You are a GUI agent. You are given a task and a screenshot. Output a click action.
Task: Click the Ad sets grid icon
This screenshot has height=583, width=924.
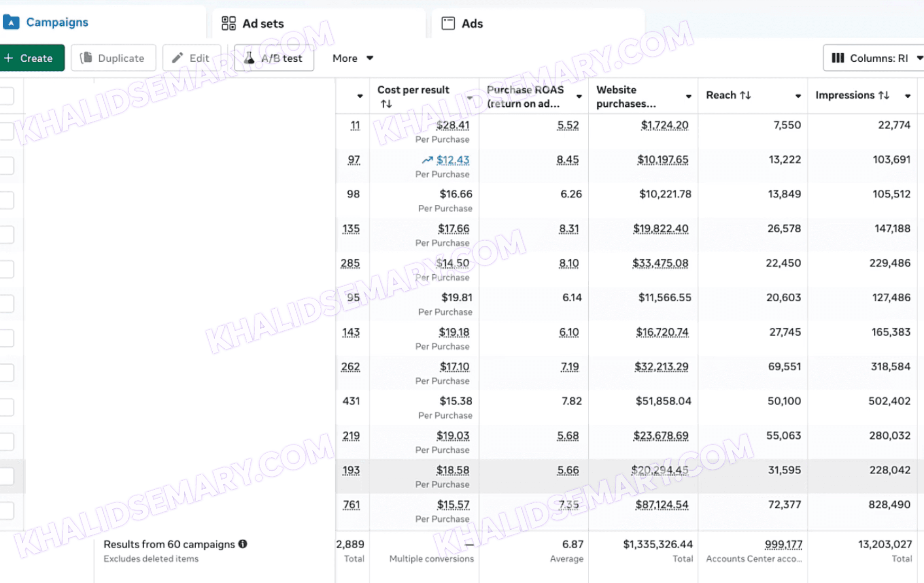point(229,23)
